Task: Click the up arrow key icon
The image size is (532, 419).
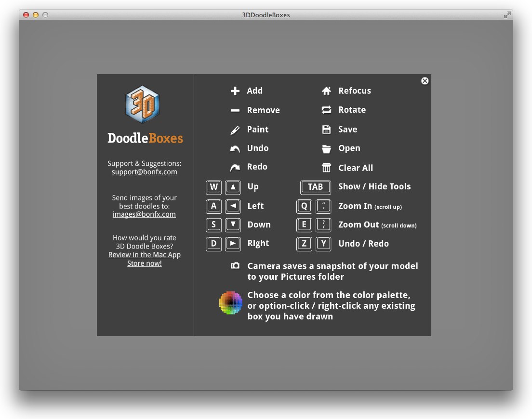Action: 233,187
